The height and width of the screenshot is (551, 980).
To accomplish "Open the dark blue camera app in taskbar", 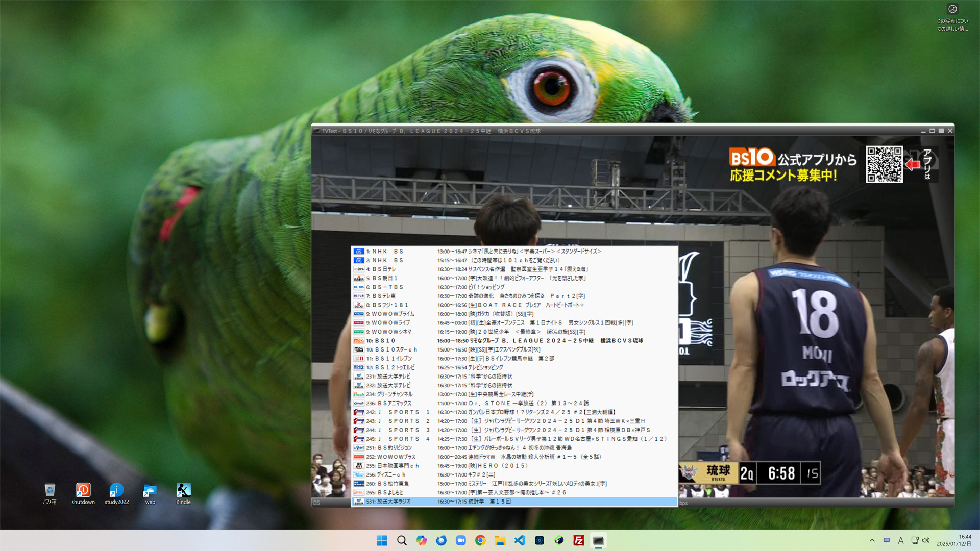I will pos(539,540).
